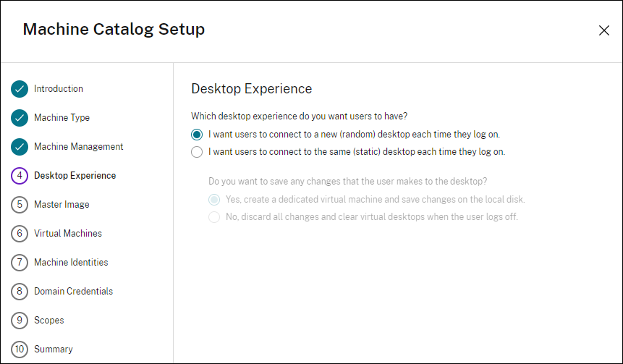Viewport: 623px width, 364px height.
Task: Open the Domain Credentials step
Action: pos(73,292)
